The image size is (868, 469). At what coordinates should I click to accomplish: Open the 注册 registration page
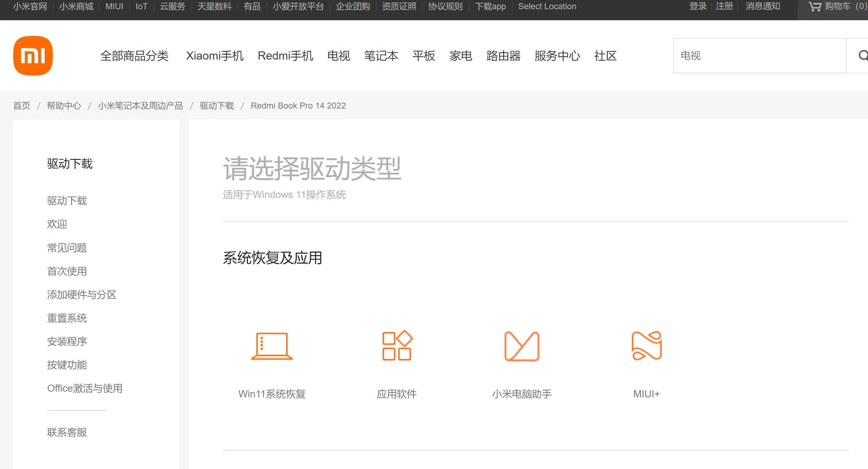coord(724,6)
